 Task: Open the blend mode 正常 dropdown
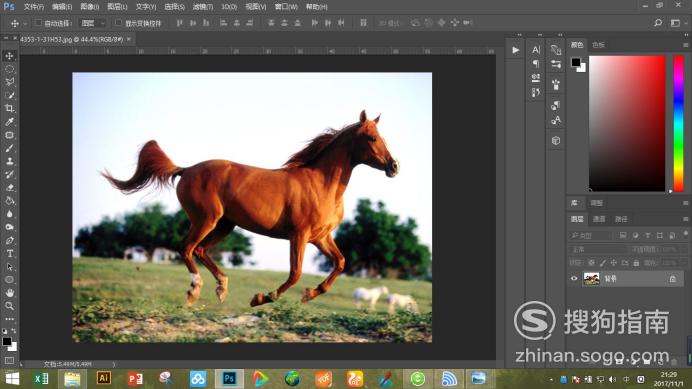click(x=598, y=249)
